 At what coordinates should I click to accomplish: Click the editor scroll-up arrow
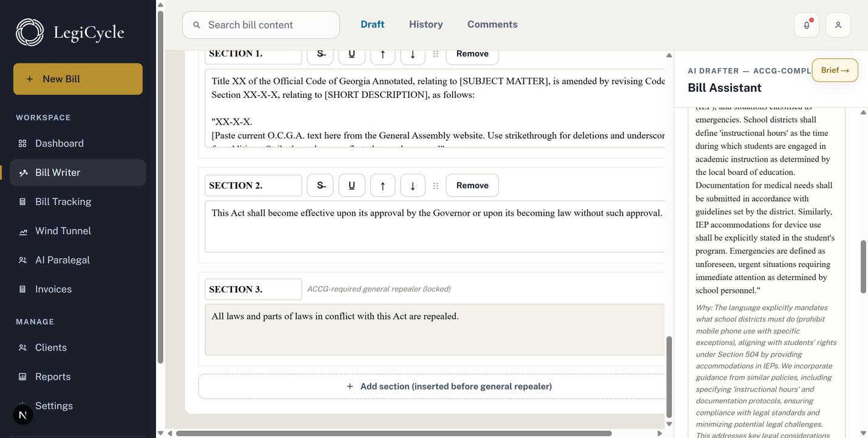pyautogui.click(x=669, y=55)
